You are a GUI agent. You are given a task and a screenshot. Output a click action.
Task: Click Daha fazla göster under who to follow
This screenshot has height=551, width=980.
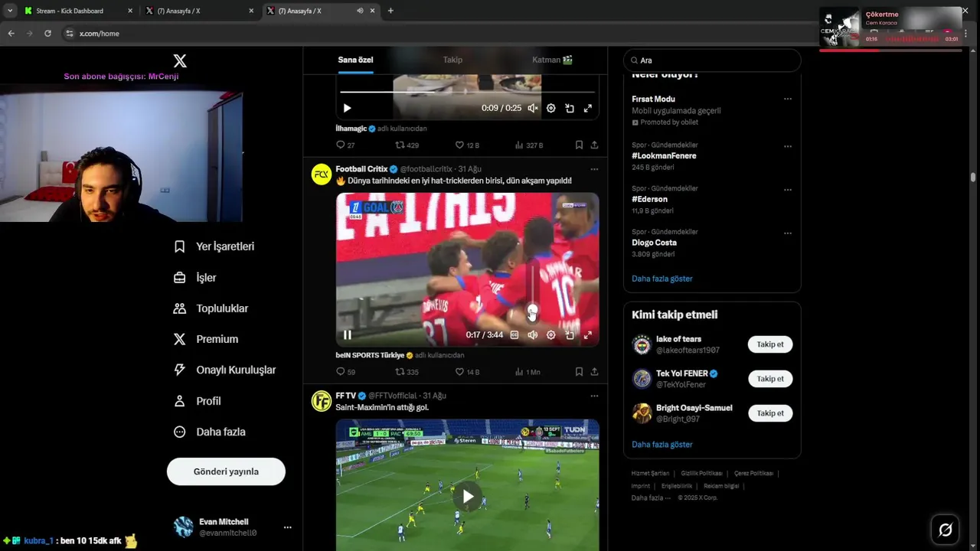661,445
